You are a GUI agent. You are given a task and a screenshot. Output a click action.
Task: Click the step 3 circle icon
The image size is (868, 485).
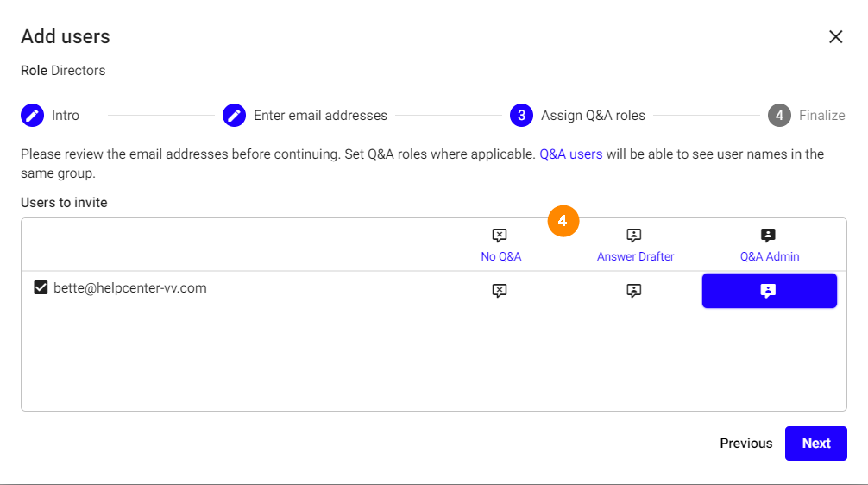click(521, 116)
